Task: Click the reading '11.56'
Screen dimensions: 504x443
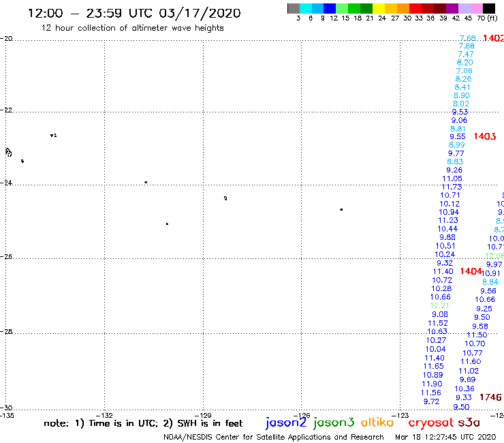Action: click(430, 393)
